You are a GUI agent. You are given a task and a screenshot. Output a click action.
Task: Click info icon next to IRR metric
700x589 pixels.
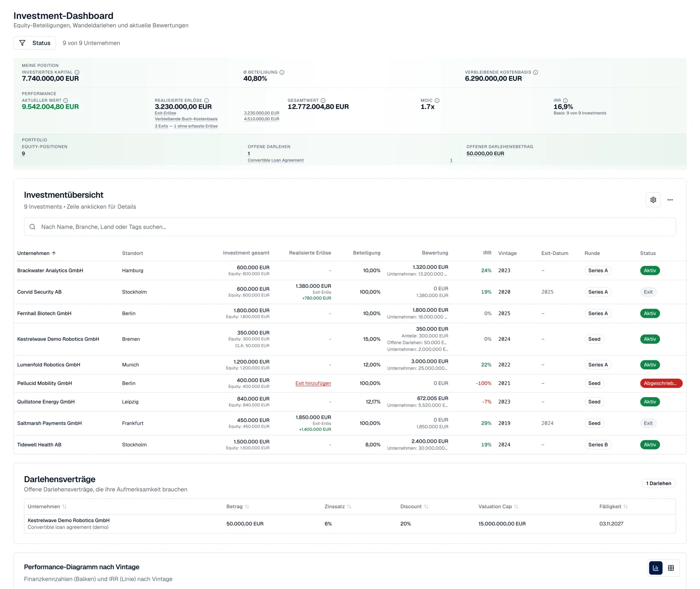coord(565,101)
